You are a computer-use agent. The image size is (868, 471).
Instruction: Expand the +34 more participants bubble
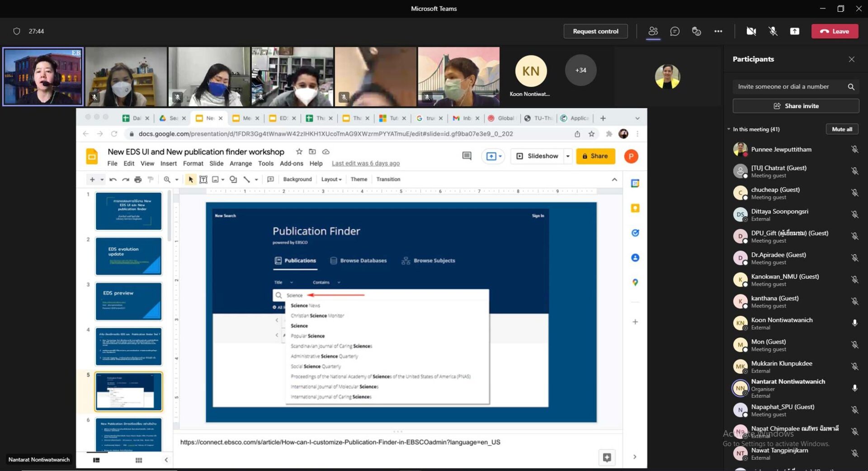(580, 70)
